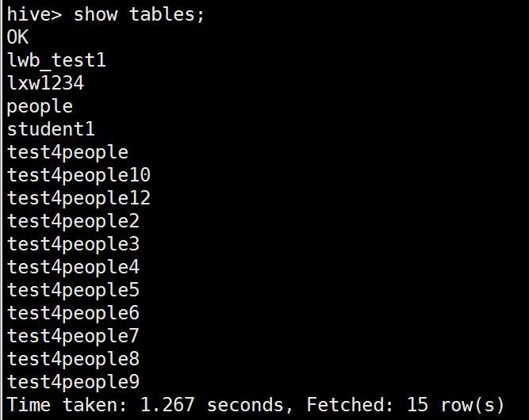This screenshot has height=420, width=529.
Task: Select the lwb_test1 table name
Action: coord(56,60)
